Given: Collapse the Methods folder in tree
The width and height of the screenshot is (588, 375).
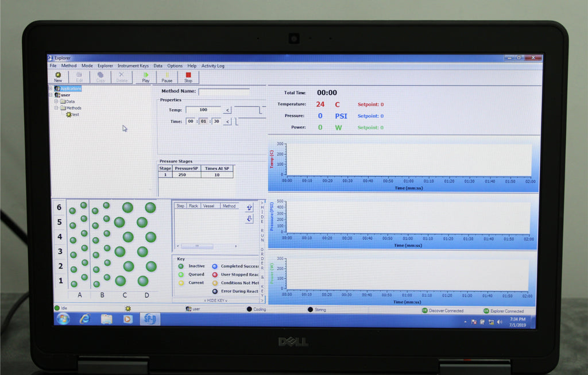Looking at the screenshot, I should [56, 108].
